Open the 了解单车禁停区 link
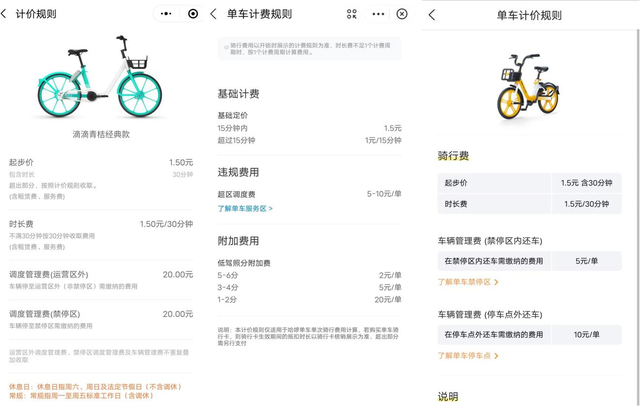 [x=468, y=282]
